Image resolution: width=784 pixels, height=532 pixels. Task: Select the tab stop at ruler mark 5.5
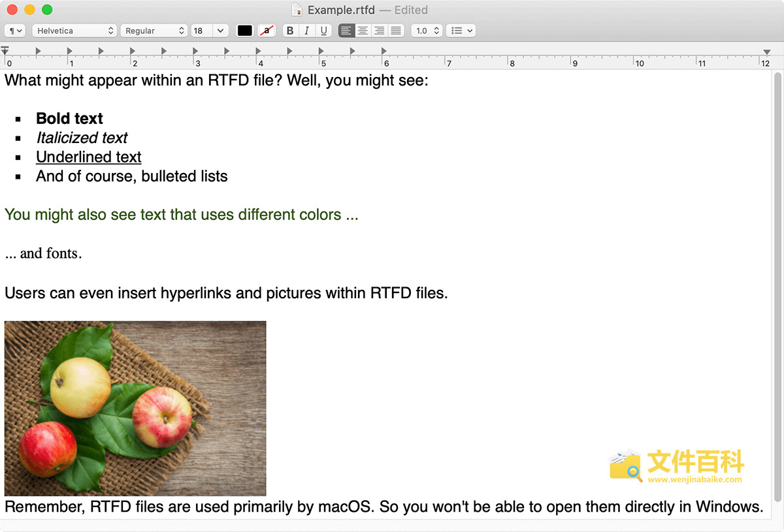pos(352,51)
